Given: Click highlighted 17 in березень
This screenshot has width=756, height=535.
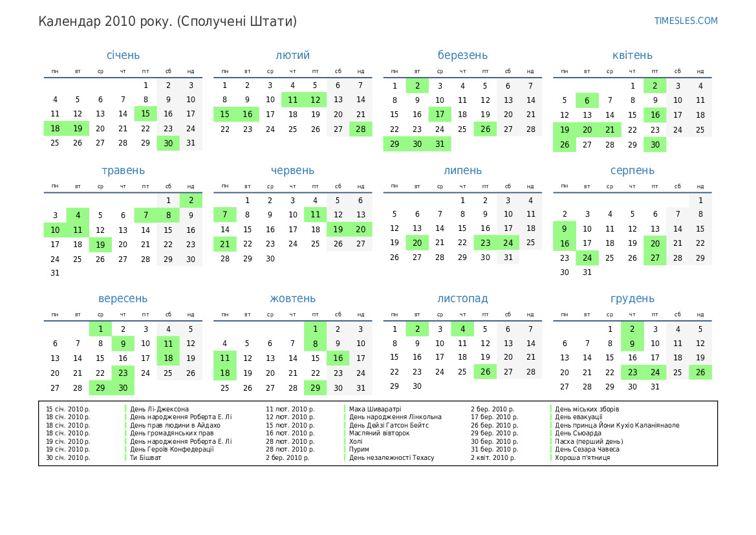Looking at the screenshot, I should [x=440, y=114].
